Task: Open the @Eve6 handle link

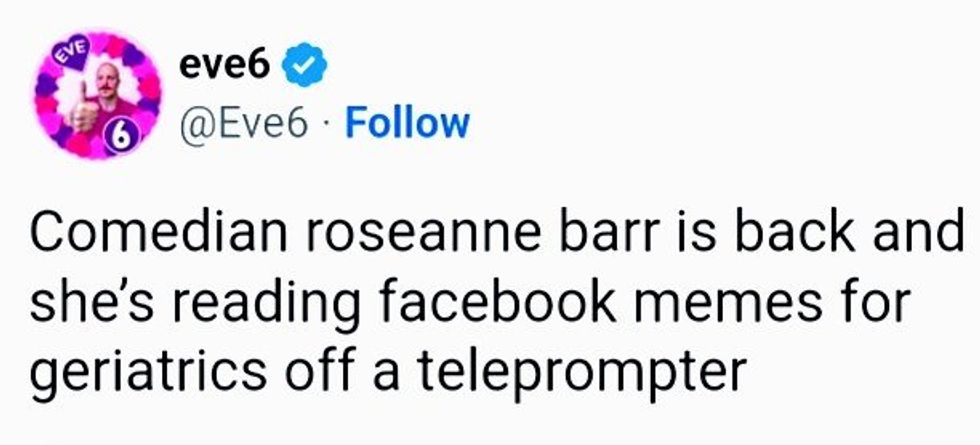Action: [x=242, y=123]
